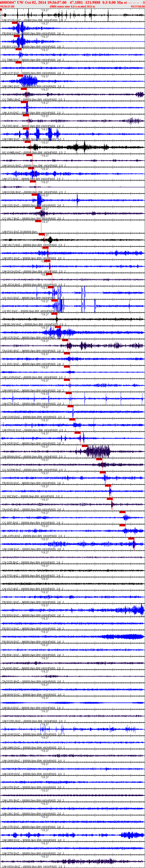Viewport: 145px width, 868px height.
Task: Click the 'RMS noise over 6.0 s' note
Action: (x=72, y=6)
